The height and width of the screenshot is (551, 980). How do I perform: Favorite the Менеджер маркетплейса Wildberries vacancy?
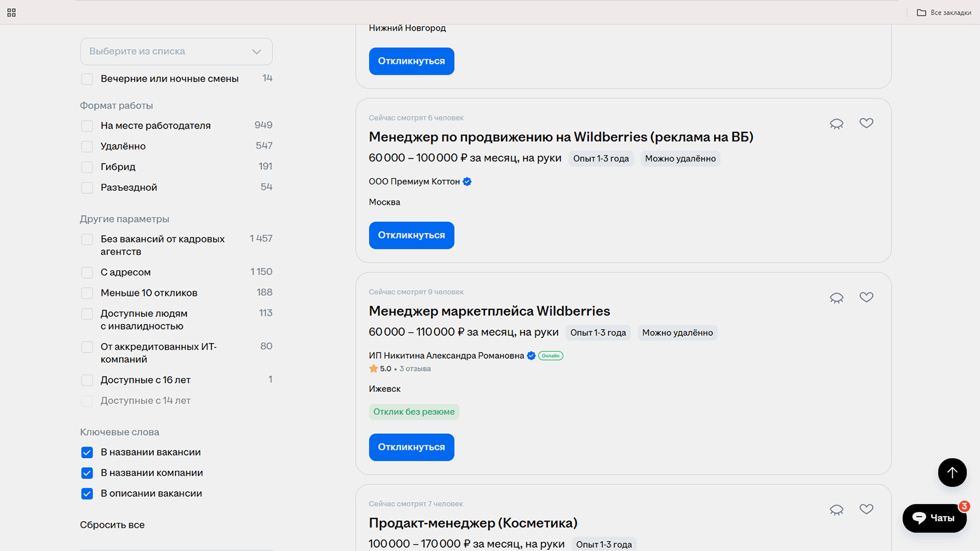point(866,297)
